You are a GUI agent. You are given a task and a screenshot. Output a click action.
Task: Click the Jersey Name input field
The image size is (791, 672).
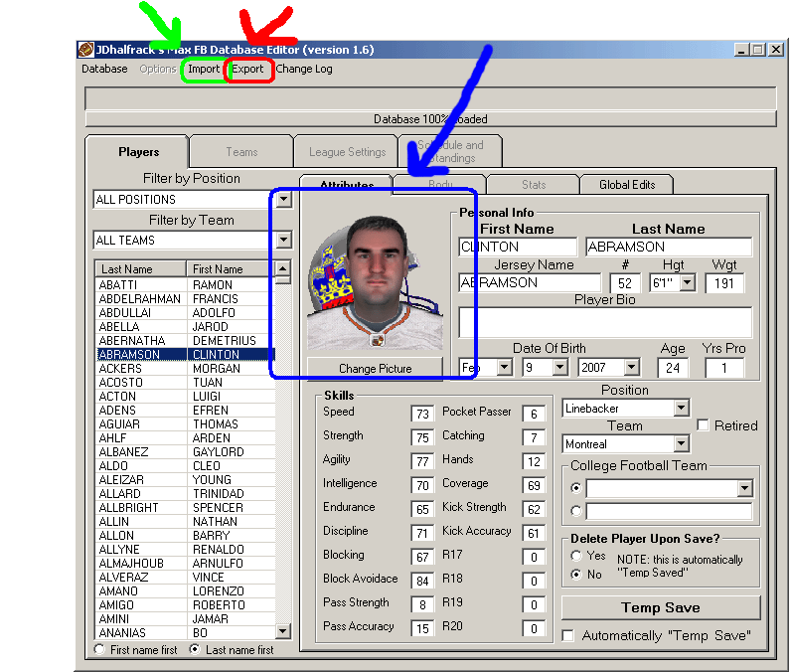click(x=530, y=282)
